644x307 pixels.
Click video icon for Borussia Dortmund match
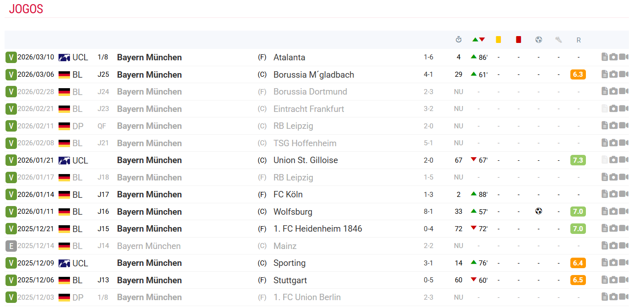[623, 91]
